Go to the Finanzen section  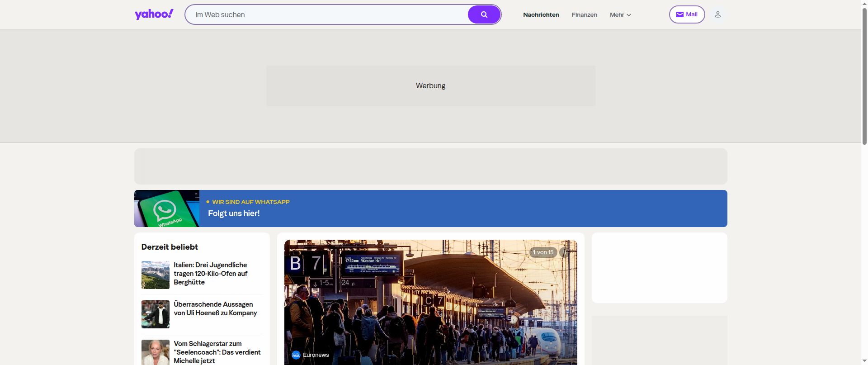[x=584, y=15]
